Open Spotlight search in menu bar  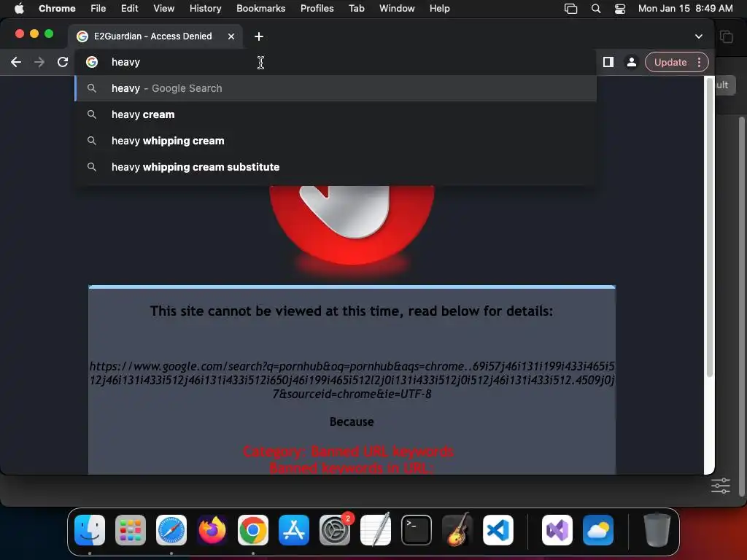595,8
